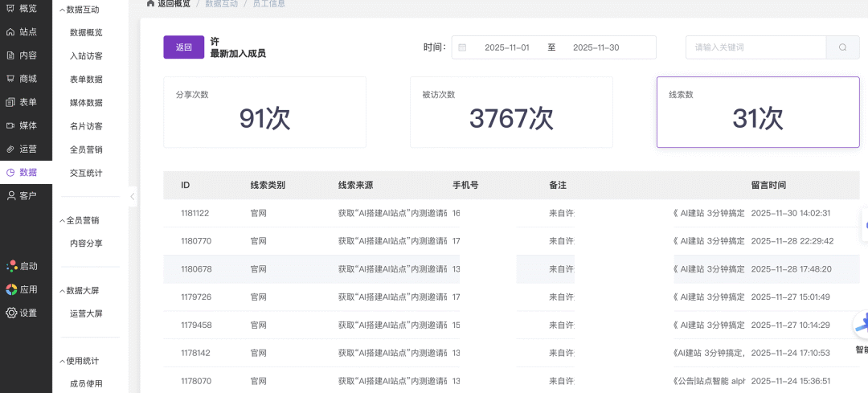This screenshot has width=868, height=393.
Task: Collapse the 数据互动 menu group
Action: (x=80, y=10)
